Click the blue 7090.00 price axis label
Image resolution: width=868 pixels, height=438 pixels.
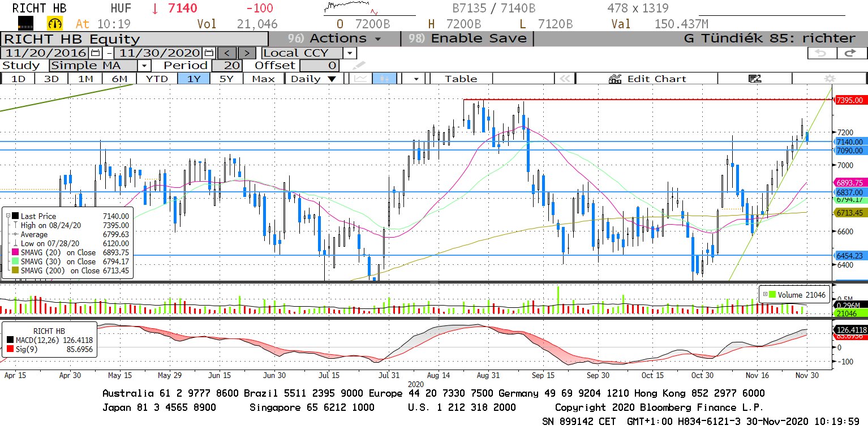(850, 151)
